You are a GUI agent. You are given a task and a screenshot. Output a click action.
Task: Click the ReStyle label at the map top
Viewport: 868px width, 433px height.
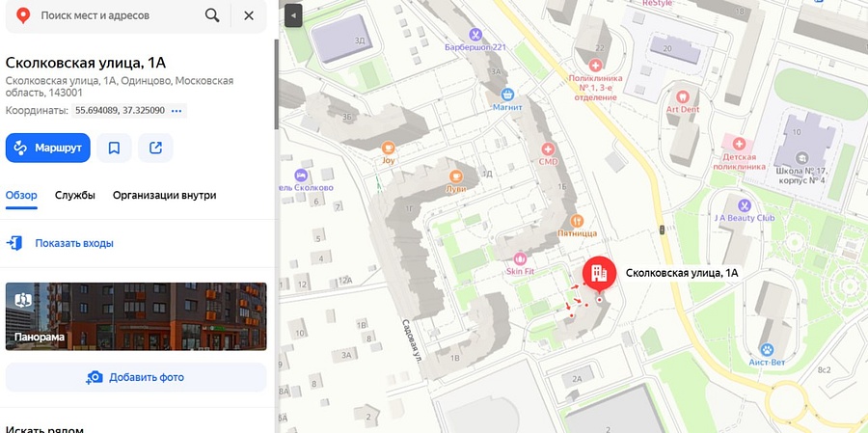tap(657, 3)
